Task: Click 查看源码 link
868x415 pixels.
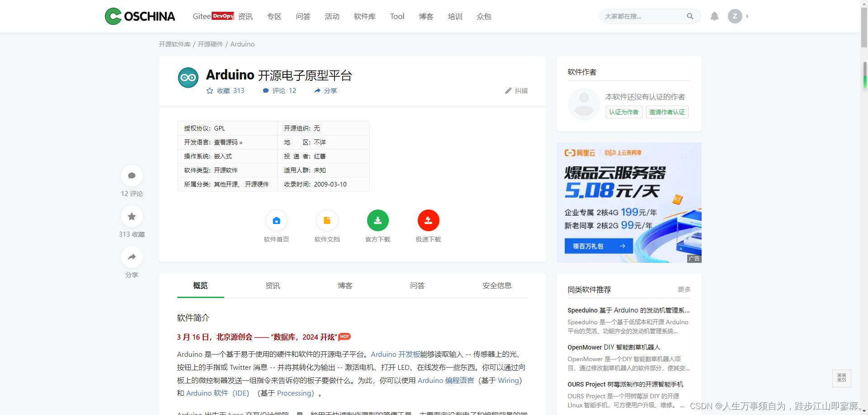Action: [x=228, y=142]
